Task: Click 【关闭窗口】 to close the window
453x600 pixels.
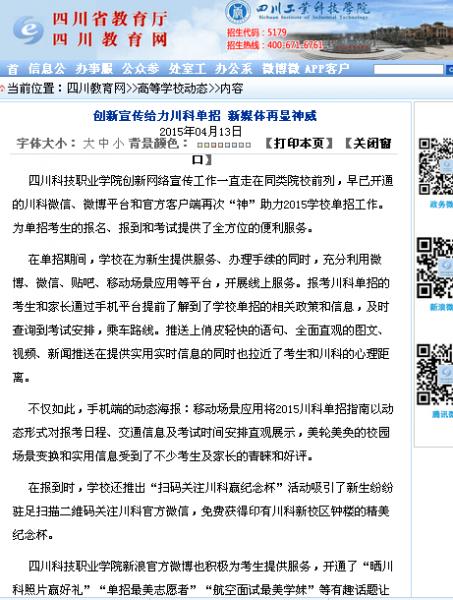Action: pos(367,143)
